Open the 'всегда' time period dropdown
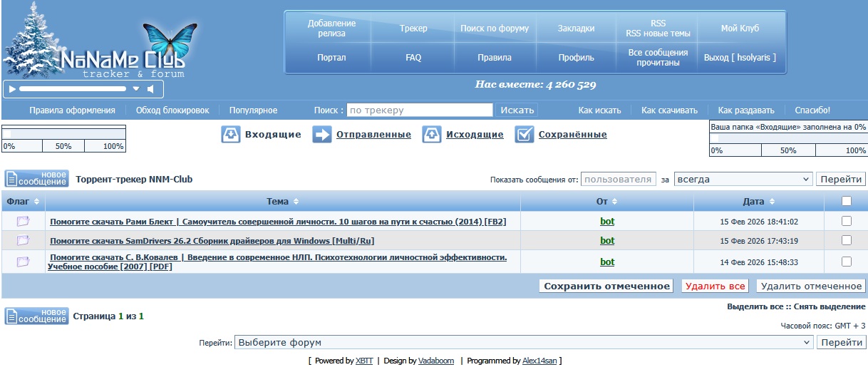 [x=743, y=180]
